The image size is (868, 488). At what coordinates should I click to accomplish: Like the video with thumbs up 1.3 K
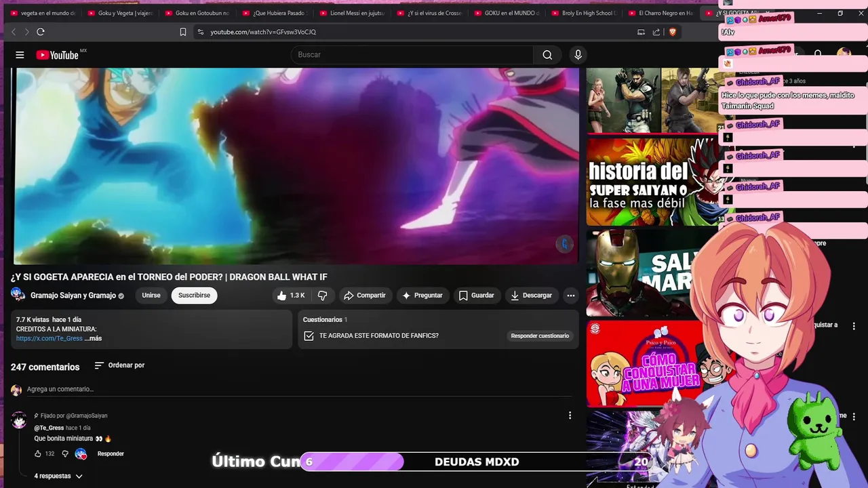(x=291, y=296)
